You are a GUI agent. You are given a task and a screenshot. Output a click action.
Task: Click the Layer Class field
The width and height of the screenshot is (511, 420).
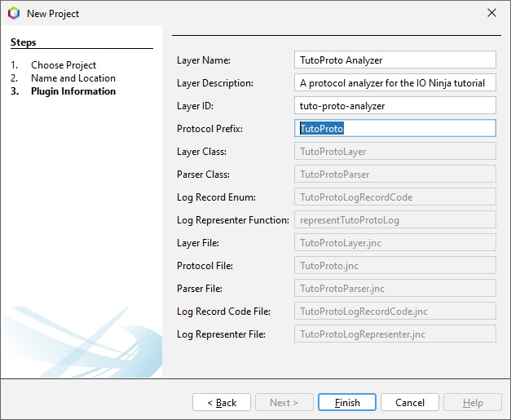click(395, 151)
